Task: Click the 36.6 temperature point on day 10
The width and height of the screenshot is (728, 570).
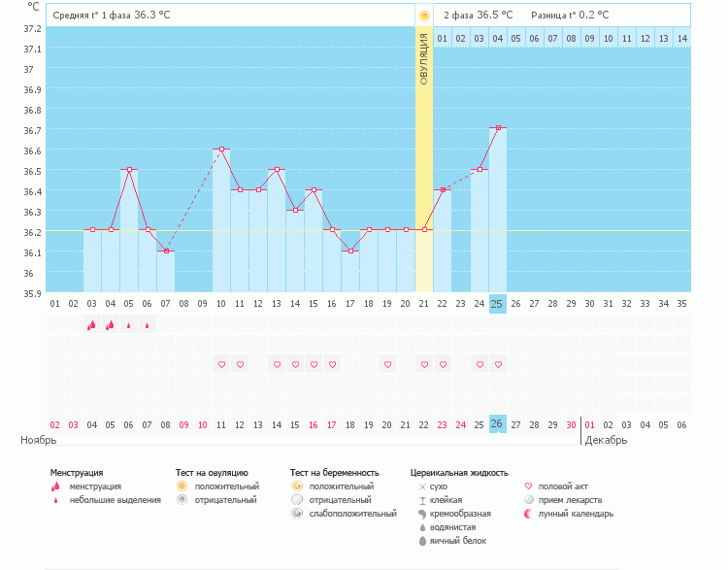Action: coord(221,150)
